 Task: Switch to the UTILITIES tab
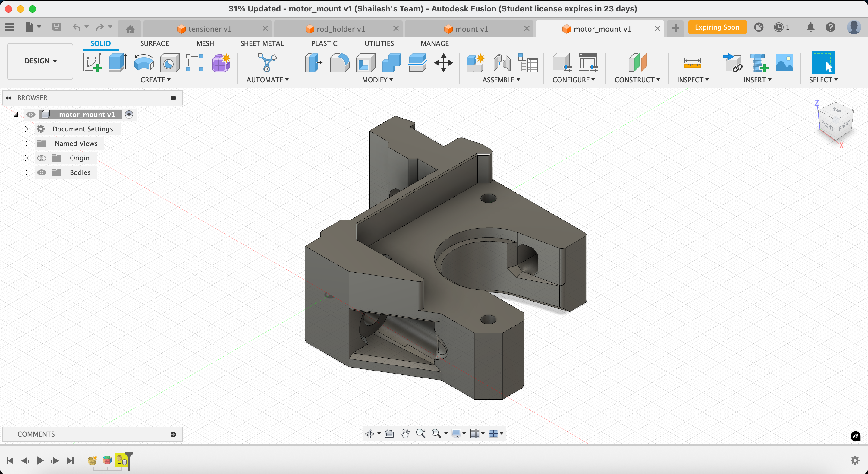(x=379, y=43)
